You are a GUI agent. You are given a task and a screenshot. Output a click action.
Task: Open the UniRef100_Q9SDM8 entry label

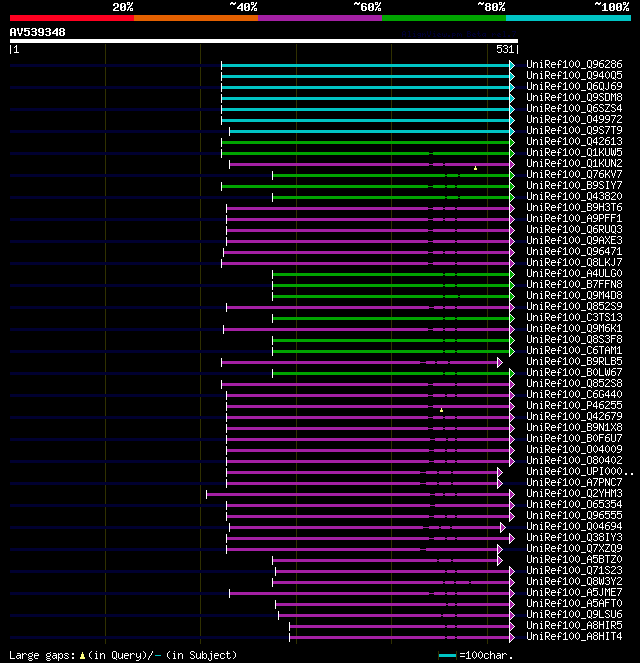(574, 97)
